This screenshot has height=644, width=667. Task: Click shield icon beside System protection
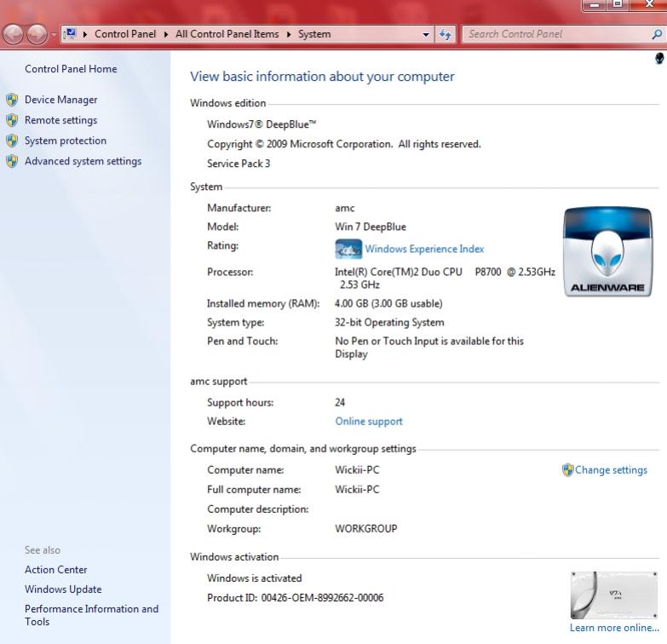pyautogui.click(x=12, y=141)
